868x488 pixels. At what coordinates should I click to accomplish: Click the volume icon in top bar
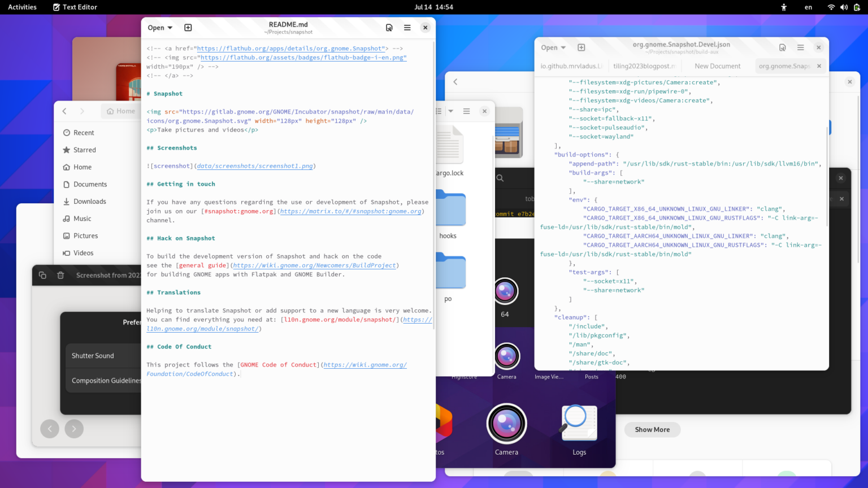point(844,7)
